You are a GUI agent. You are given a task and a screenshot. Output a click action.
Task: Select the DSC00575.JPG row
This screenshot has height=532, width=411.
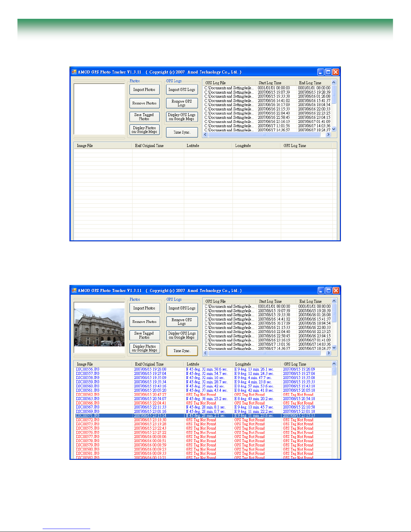pos(203,428)
